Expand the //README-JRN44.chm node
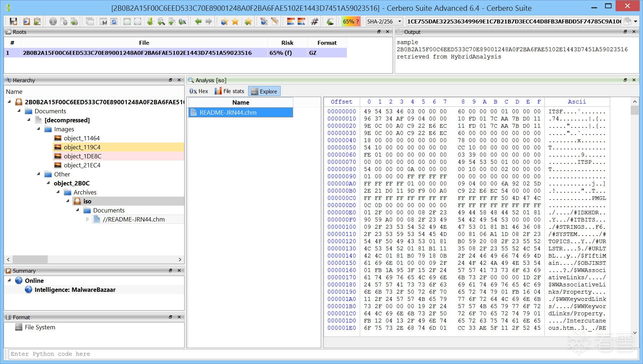This screenshot has height=364, width=643. point(87,219)
